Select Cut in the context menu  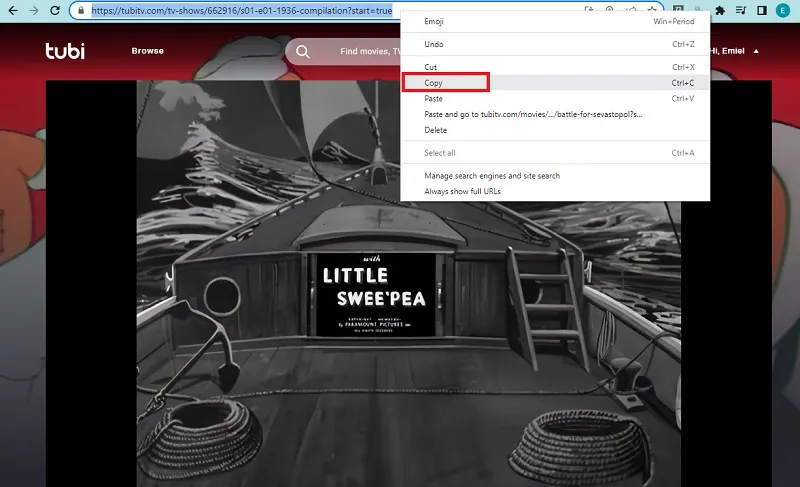pos(555,67)
